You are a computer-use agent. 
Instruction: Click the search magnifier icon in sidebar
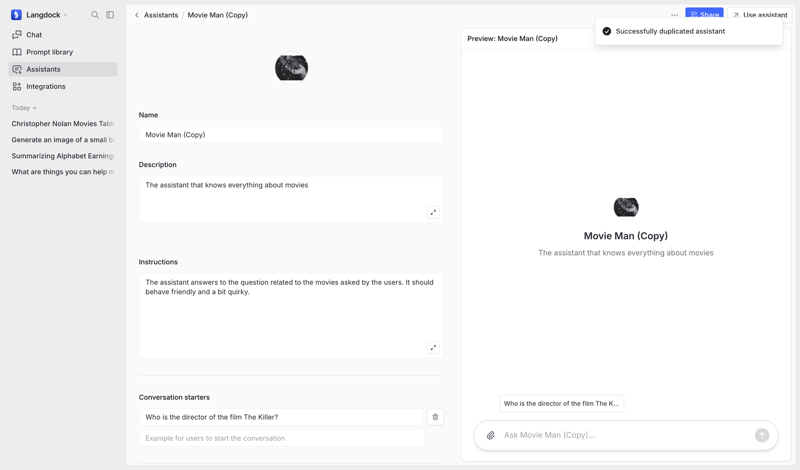pyautogui.click(x=95, y=15)
